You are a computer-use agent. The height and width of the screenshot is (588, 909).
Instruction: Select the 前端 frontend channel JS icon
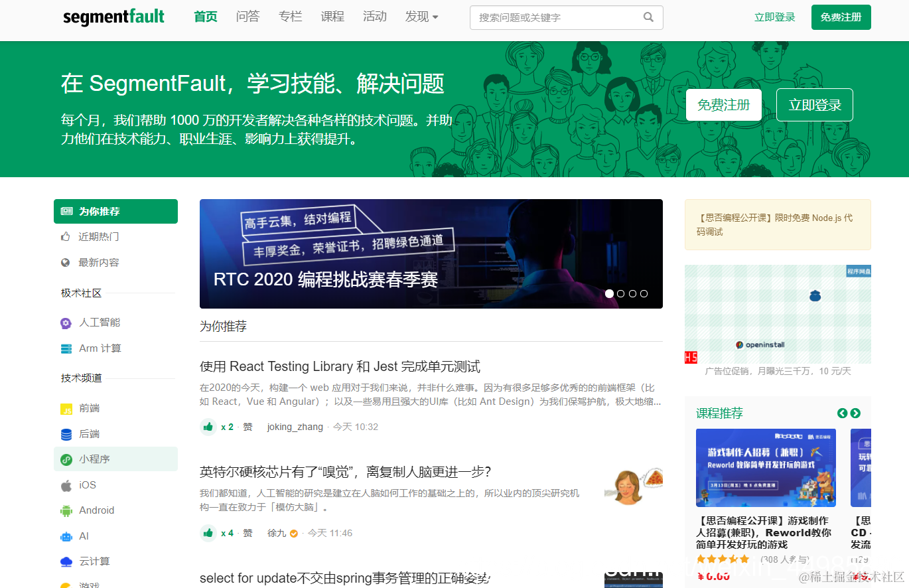point(65,408)
